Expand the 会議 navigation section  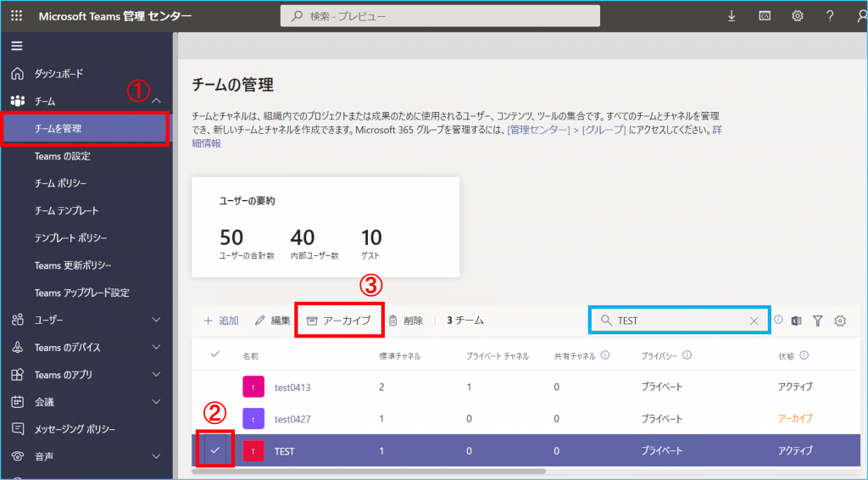pyautogui.click(x=156, y=401)
